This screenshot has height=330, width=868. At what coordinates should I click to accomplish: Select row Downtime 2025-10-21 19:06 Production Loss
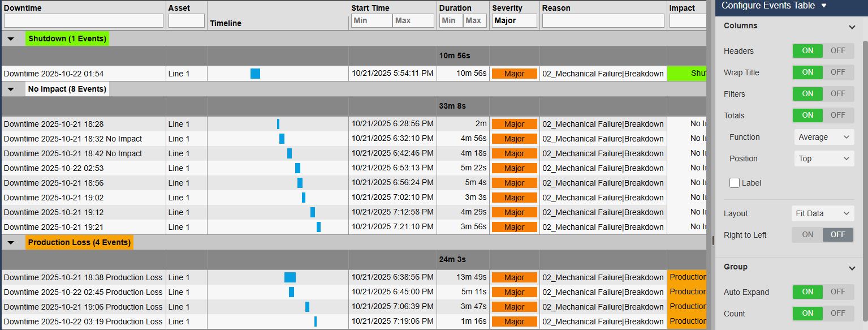(354, 307)
